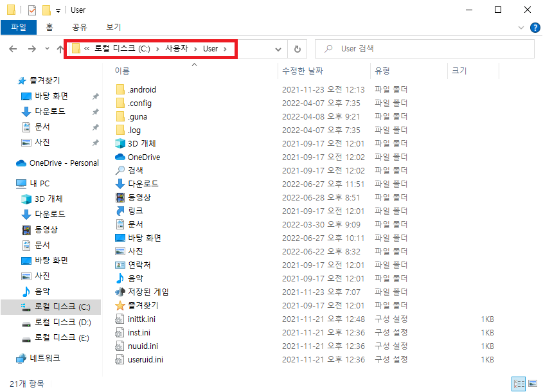Viewport: 543px width, 392px height.
Task: Select the 동영상 film icon in file list
Action: [120, 197]
